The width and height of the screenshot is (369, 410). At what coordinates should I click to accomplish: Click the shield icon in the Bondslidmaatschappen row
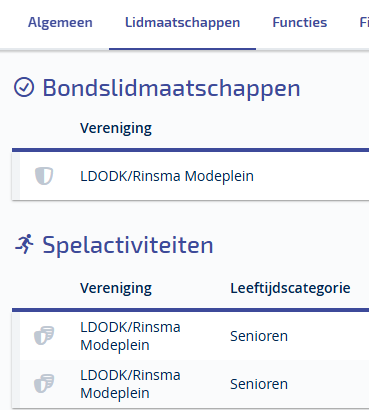tap(44, 176)
